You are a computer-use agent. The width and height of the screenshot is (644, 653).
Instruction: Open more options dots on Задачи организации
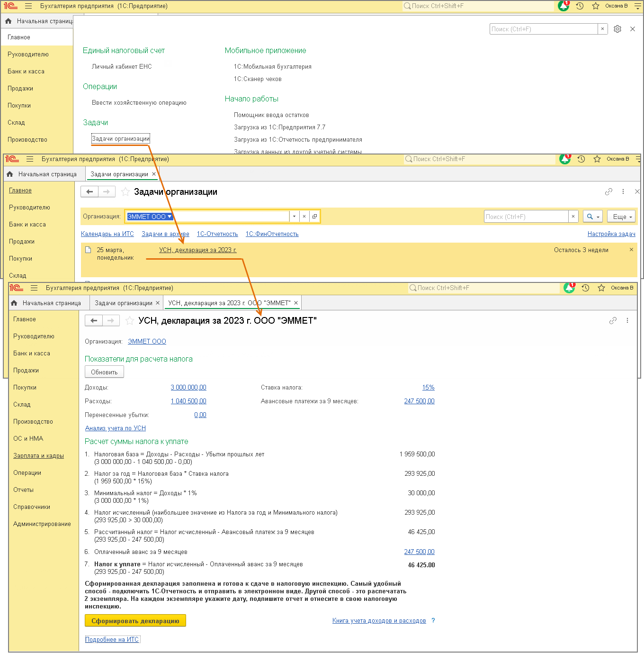pos(623,191)
